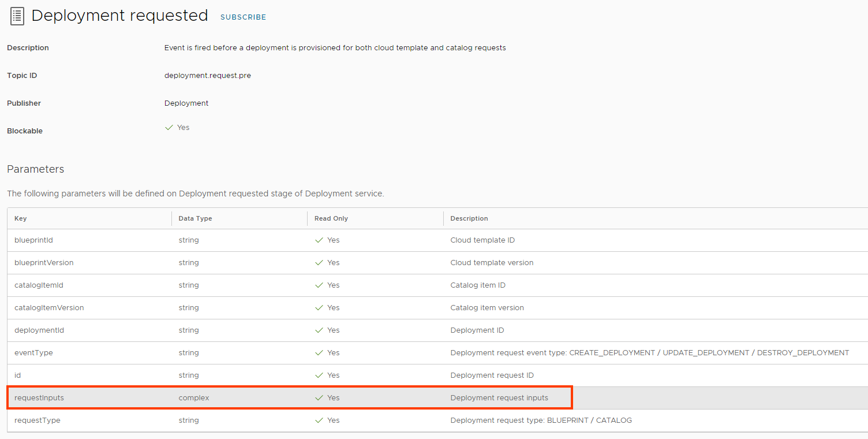
Task: Sort the table by the Key column header
Action: pyautogui.click(x=20, y=218)
